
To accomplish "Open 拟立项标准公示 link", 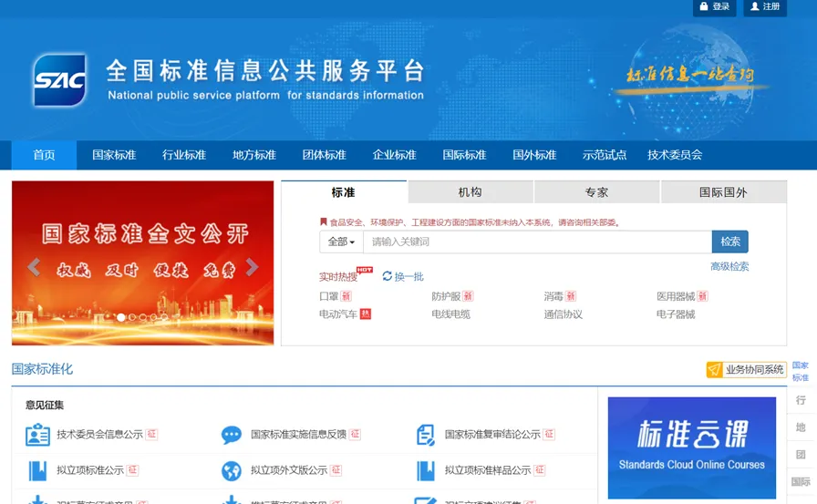I will (90, 470).
